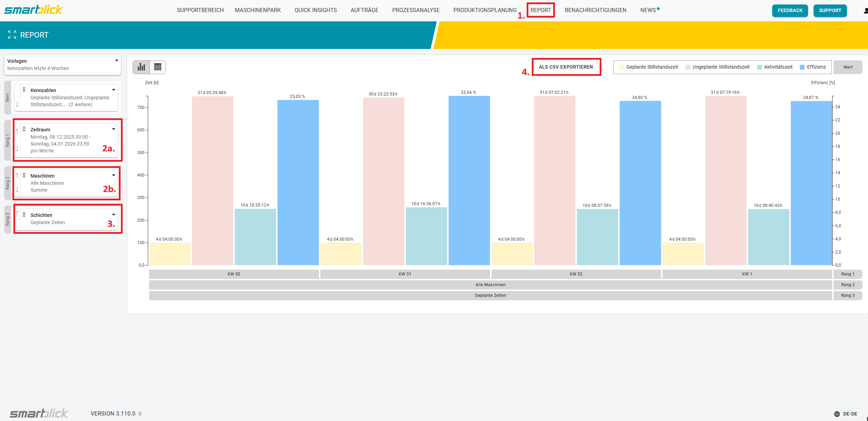868x421 pixels.
Task: Click Ungeplante Stillstandszeit pink color swatch
Action: point(688,67)
